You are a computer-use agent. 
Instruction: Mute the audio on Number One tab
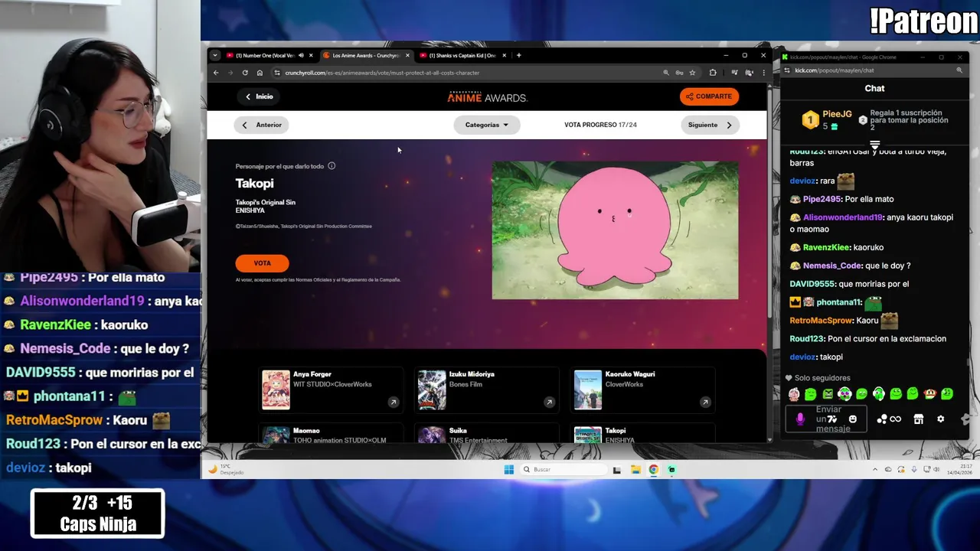[x=301, y=55]
